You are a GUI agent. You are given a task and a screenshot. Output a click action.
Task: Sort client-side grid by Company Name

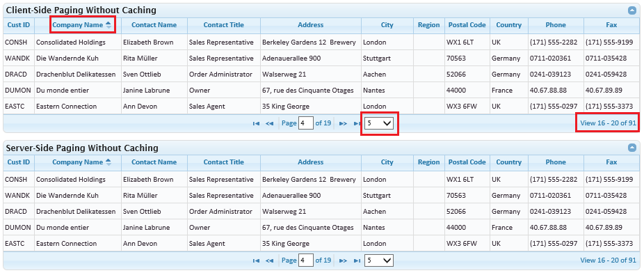pos(78,24)
